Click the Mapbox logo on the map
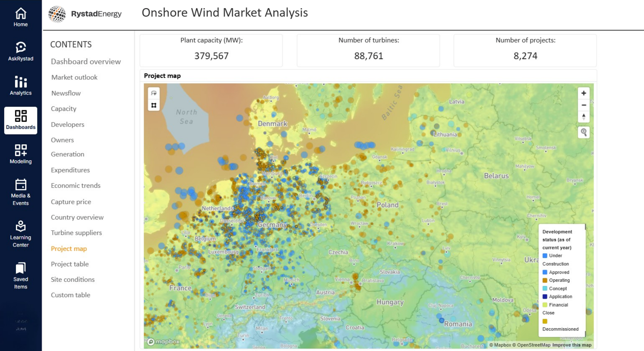The width and height of the screenshot is (644, 351). [163, 342]
